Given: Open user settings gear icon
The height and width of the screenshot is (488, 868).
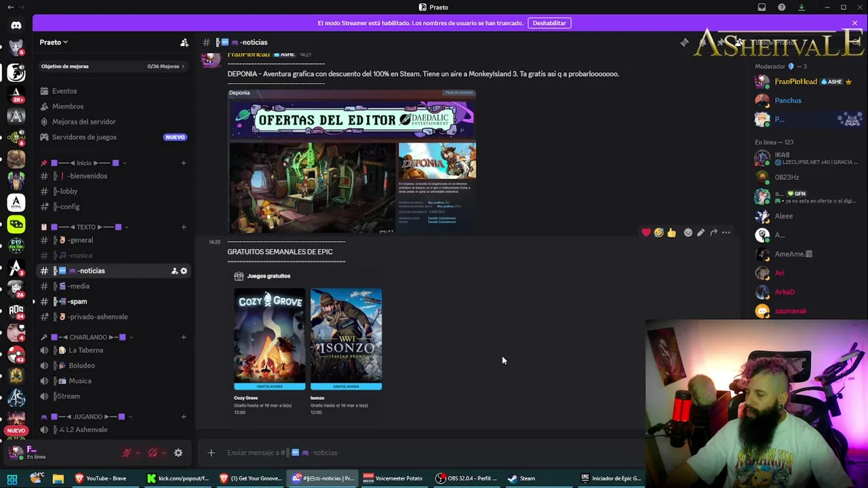Looking at the screenshot, I should (178, 453).
